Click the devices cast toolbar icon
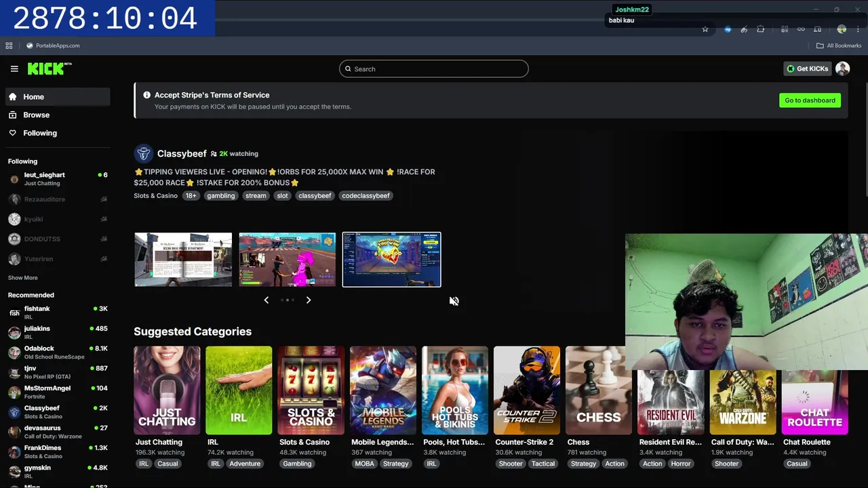The height and width of the screenshot is (488, 868). point(817,29)
